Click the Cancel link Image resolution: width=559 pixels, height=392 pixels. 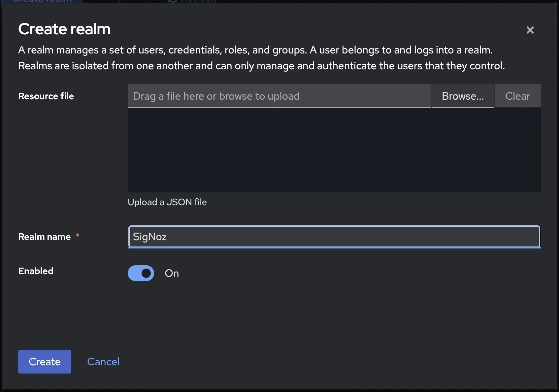click(x=103, y=362)
